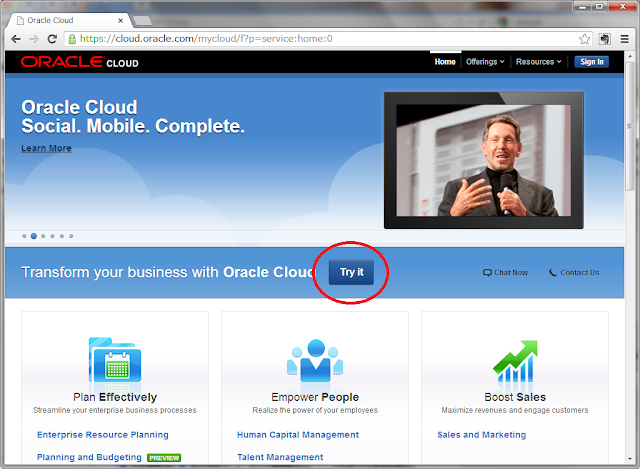The width and height of the screenshot is (640, 469).
Task: Click the Contact Us phone icon
Action: (x=553, y=273)
